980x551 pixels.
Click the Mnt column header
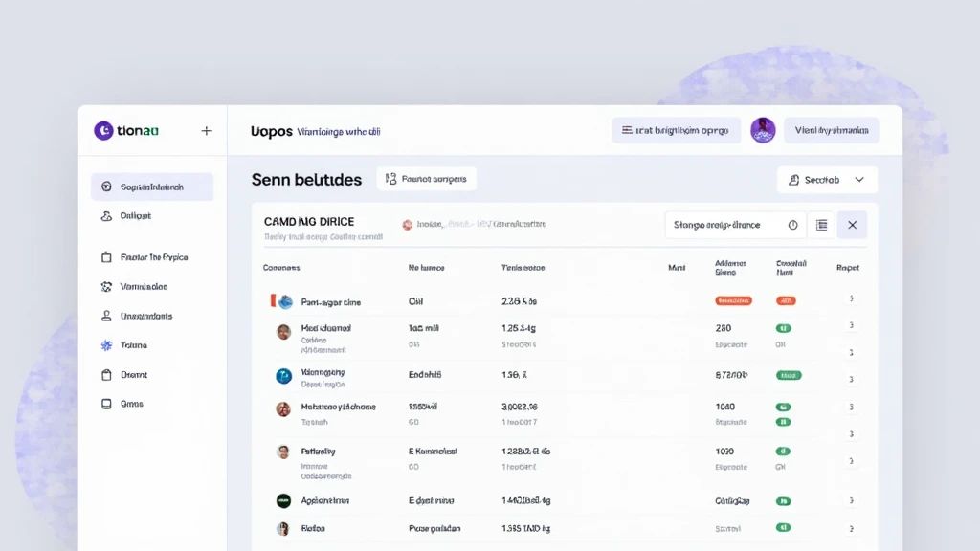click(677, 268)
